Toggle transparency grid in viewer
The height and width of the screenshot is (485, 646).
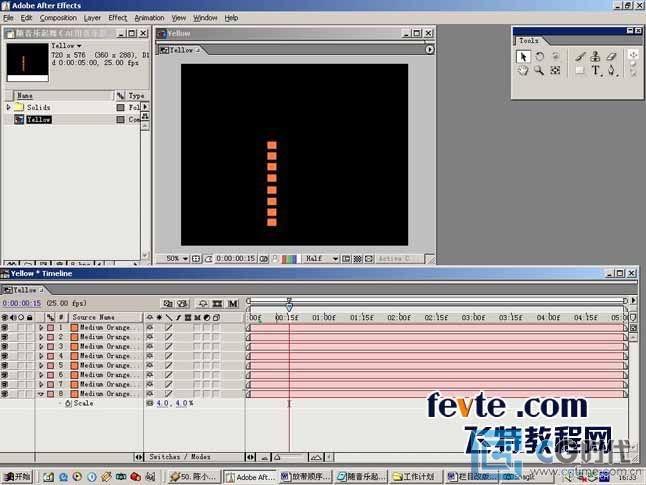pos(358,259)
